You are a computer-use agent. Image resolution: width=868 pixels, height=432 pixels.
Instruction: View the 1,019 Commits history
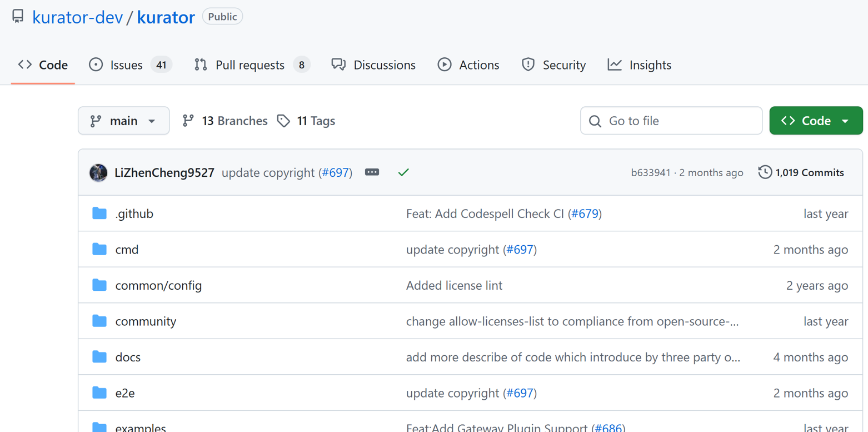pos(801,173)
